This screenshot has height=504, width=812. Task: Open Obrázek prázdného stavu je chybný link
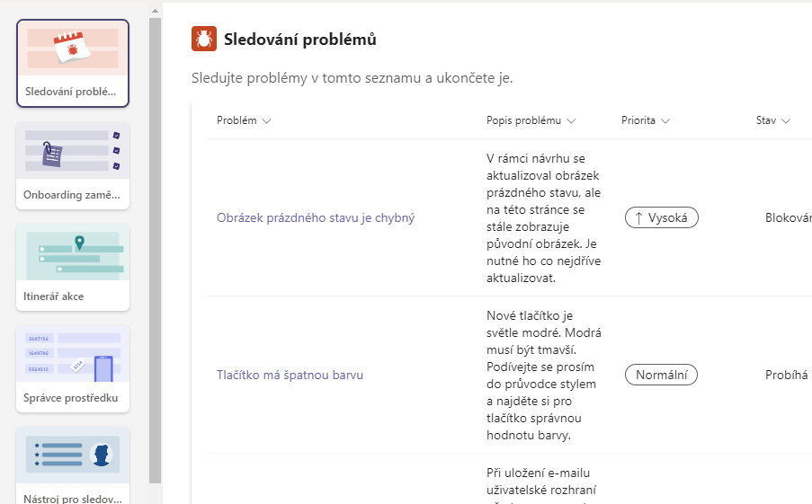point(316,217)
